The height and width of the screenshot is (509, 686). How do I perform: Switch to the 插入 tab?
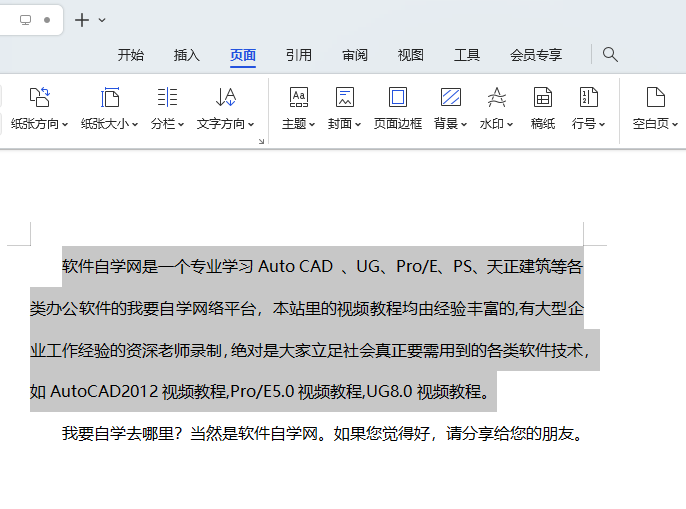click(x=187, y=55)
